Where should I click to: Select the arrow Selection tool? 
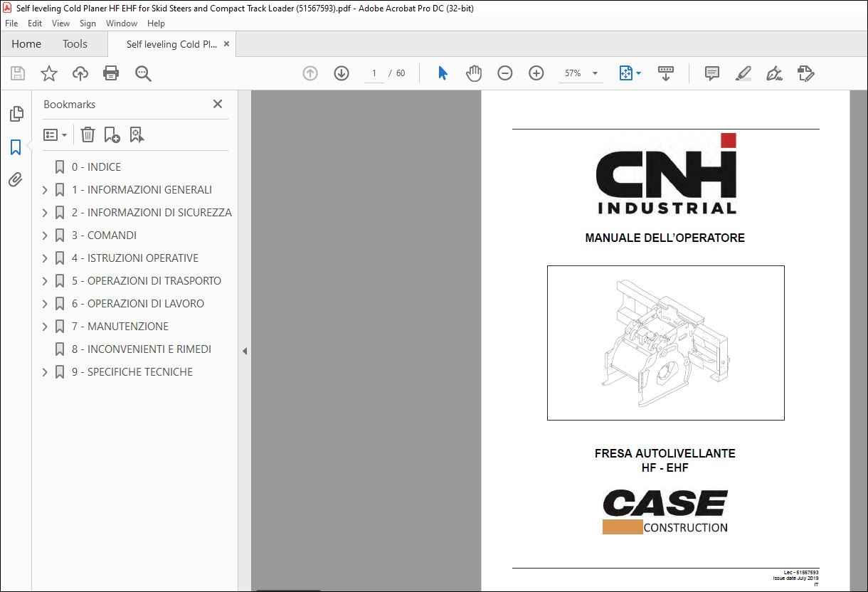(443, 73)
